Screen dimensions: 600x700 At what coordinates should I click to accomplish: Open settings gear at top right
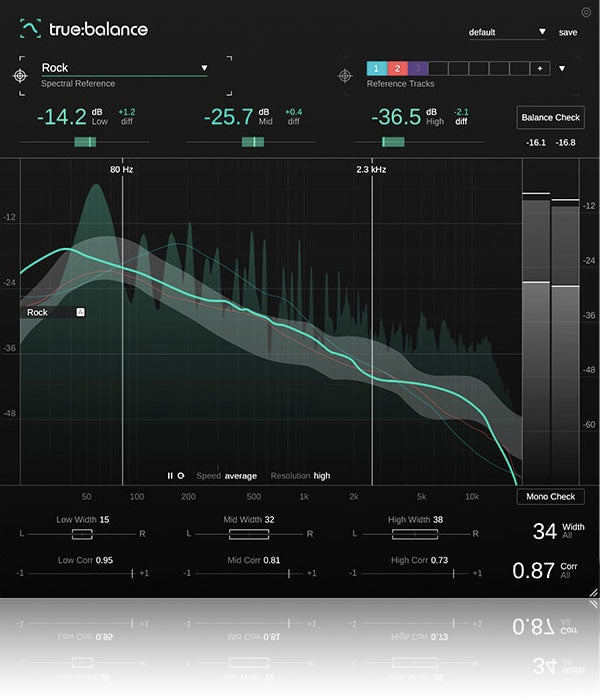pos(586,12)
